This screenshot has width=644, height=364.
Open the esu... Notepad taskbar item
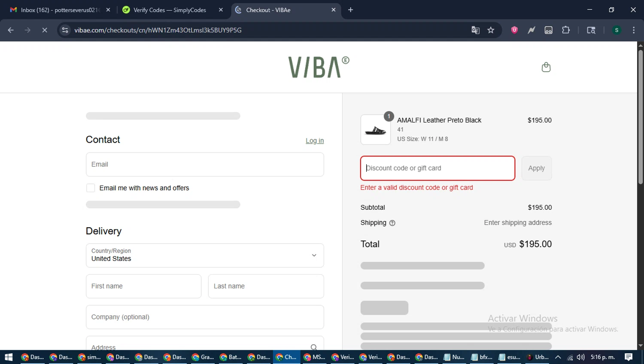[510, 357]
